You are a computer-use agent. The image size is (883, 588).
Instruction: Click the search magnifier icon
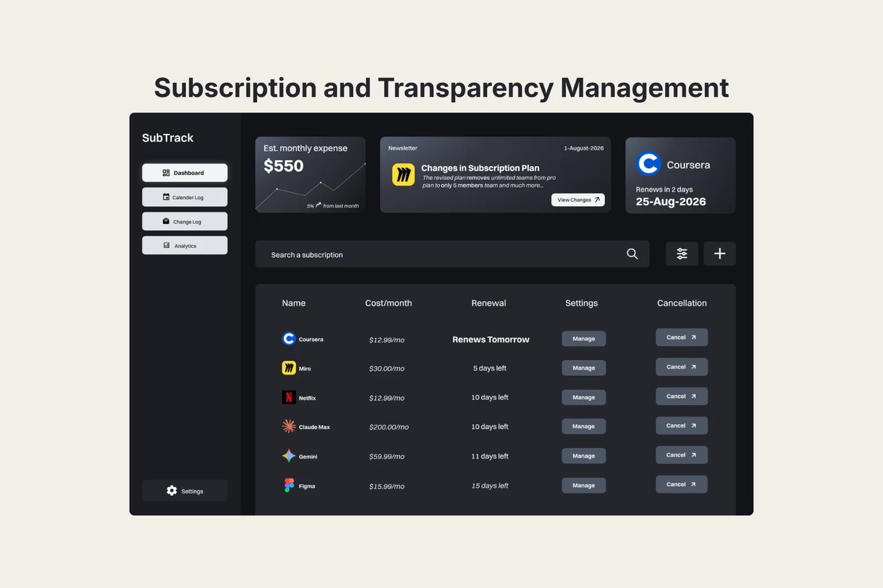pos(632,254)
